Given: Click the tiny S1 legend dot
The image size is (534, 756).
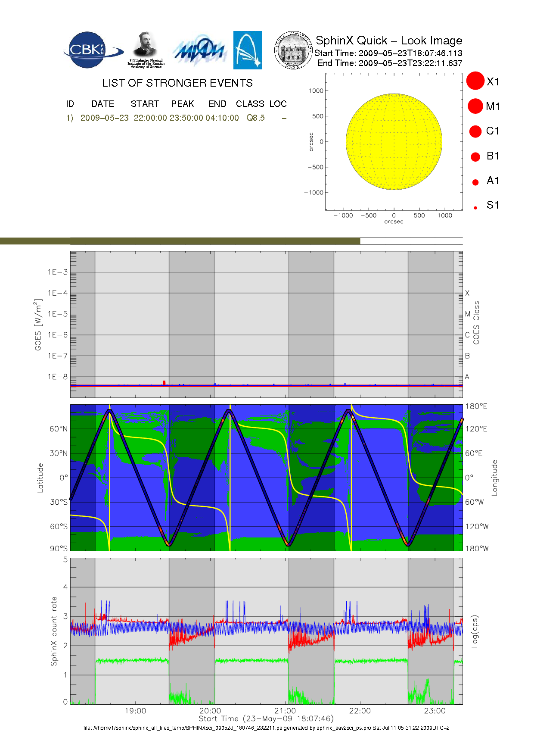Looking at the screenshot, I should [475, 208].
